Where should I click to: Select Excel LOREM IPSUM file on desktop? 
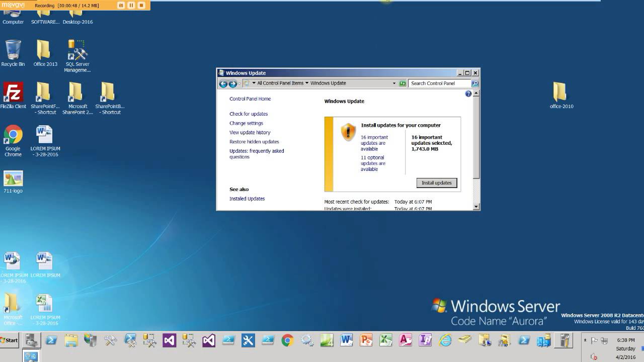[45, 310]
